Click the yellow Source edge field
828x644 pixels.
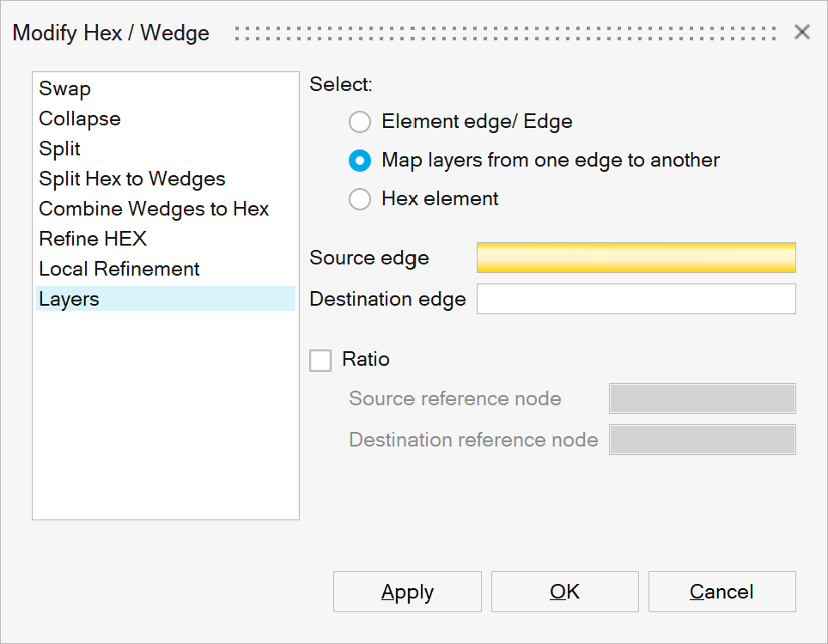(636, 258)
